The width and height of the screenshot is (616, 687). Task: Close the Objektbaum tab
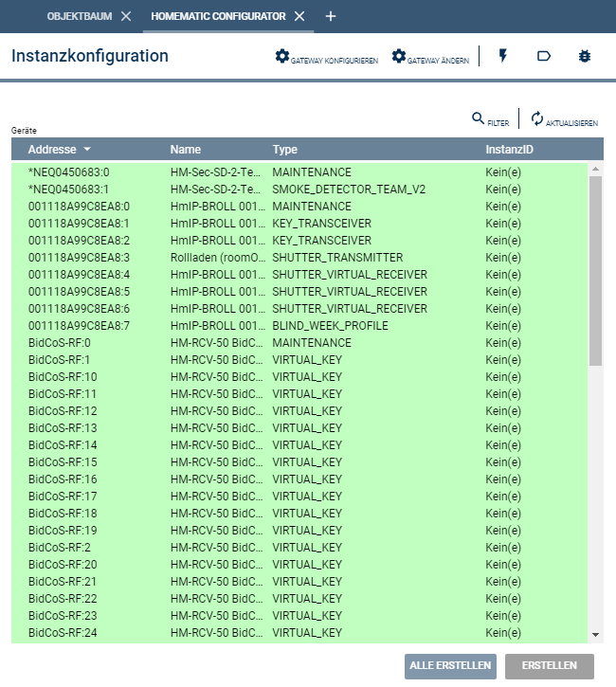[126, 16]
